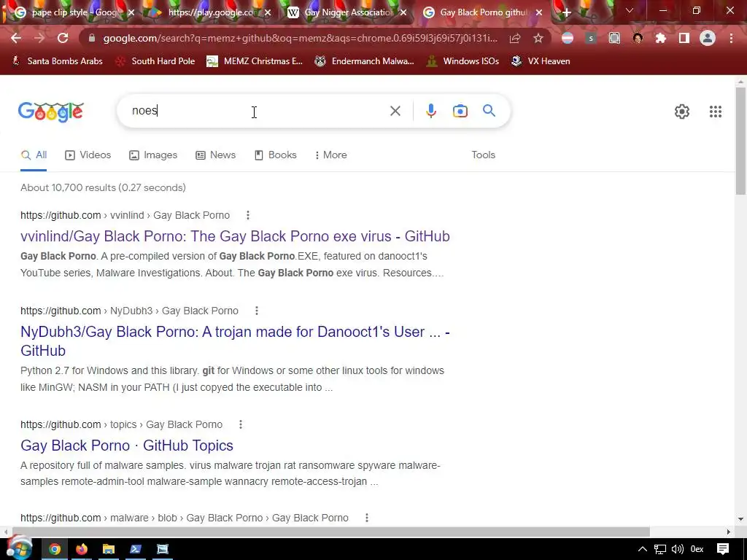Expand the More search filters
747x560 pixels.
coord(330,155)
